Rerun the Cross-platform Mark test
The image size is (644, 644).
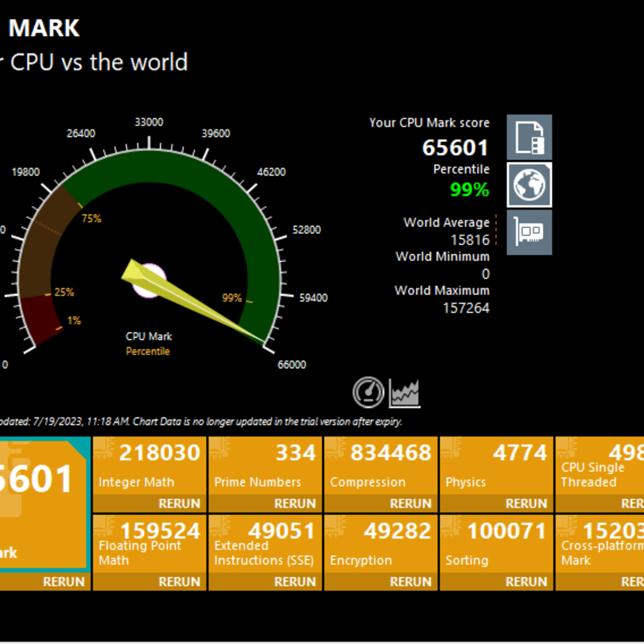tap(632, 582)
